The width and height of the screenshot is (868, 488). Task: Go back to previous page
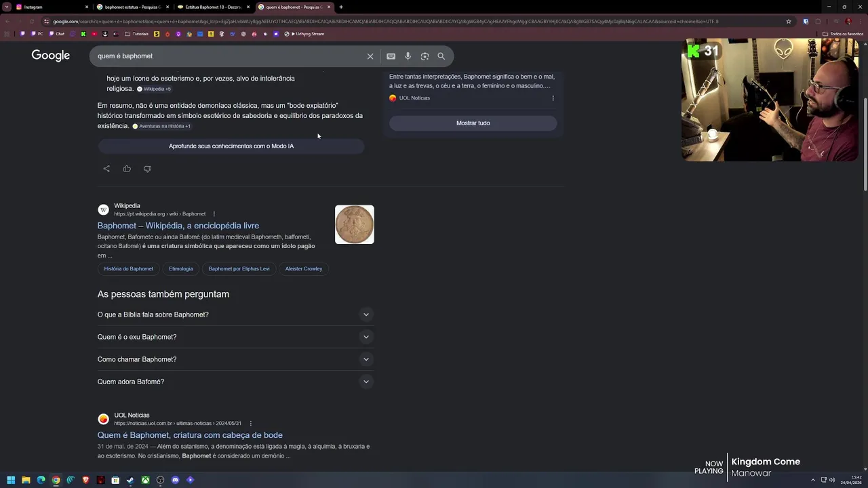[x=7, y=21]
